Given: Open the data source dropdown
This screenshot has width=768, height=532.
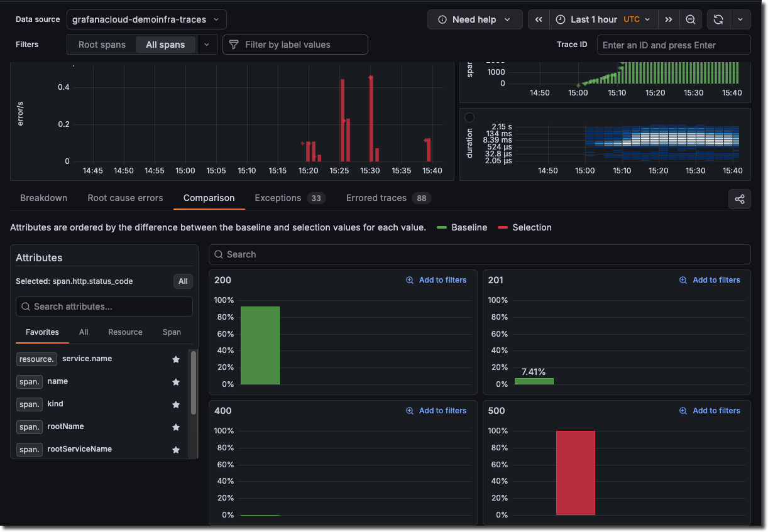Looking at the screenshot, I should (x=146, y=19).
